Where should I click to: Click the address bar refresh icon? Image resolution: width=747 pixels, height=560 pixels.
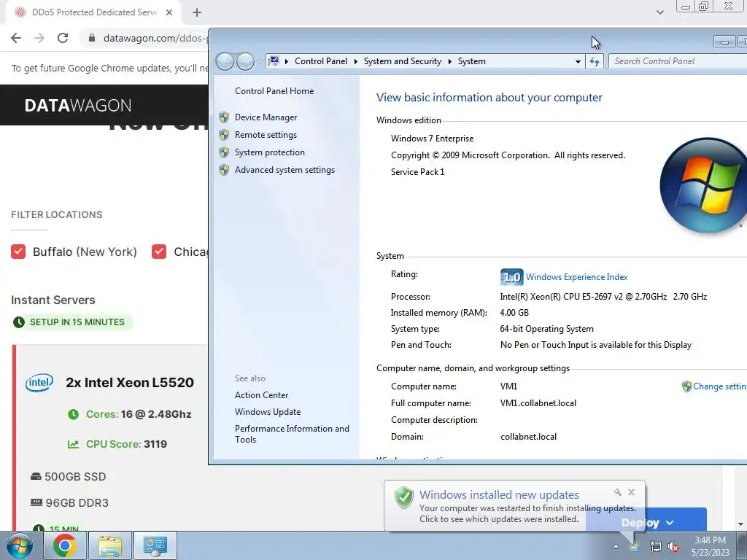[x=595, y=61]
